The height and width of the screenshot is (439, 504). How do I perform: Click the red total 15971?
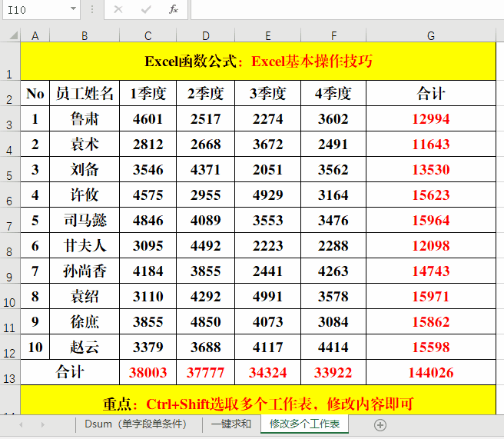pyautogui.click(x=431, y=297)
